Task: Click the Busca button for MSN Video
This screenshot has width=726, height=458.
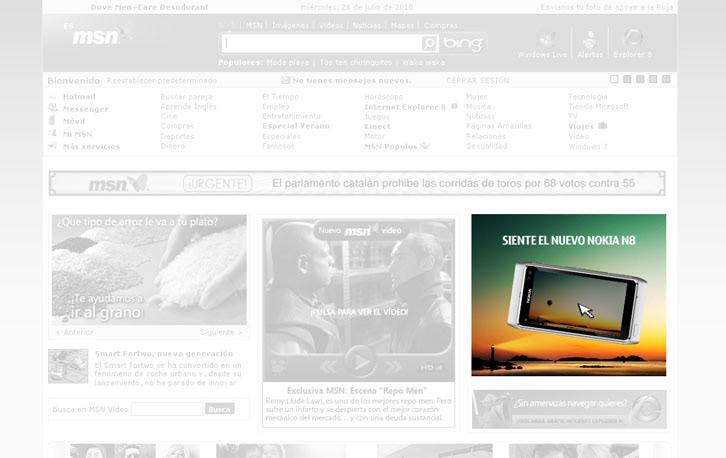Action: tap(219, 409)
